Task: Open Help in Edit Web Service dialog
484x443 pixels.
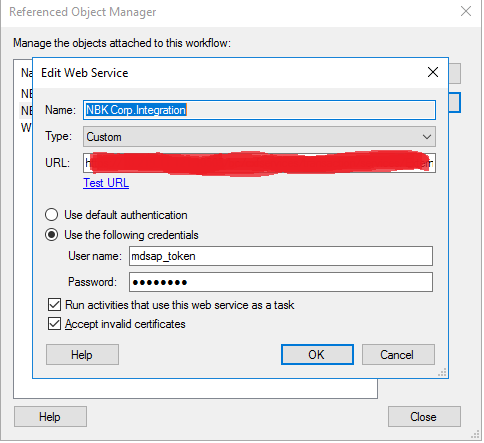Action: pos(82,355)
